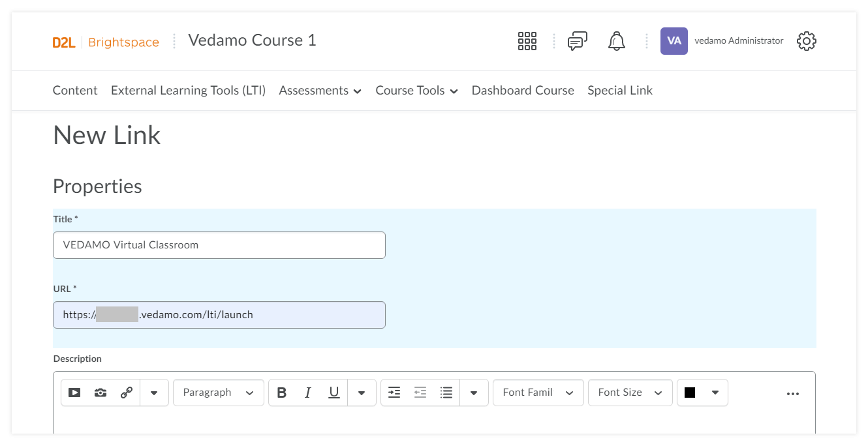Click in the Title input field
The width and height of the screenshot is (868, 446).
pyautogui.click(x=219, y=245)
